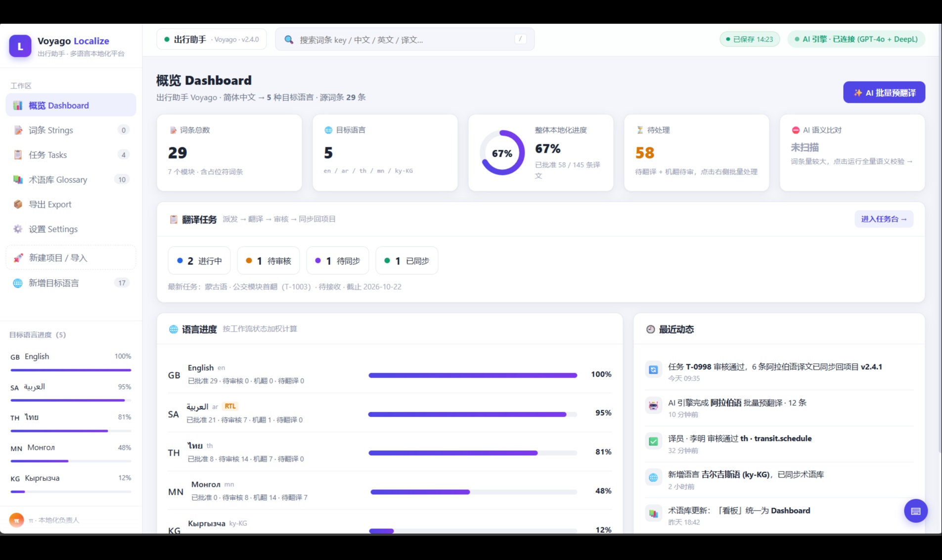Click the globe icon for 新增语言 吉尔吉斯语
The width and height of the screenshot is (942, 560).
tap(653, 477)
